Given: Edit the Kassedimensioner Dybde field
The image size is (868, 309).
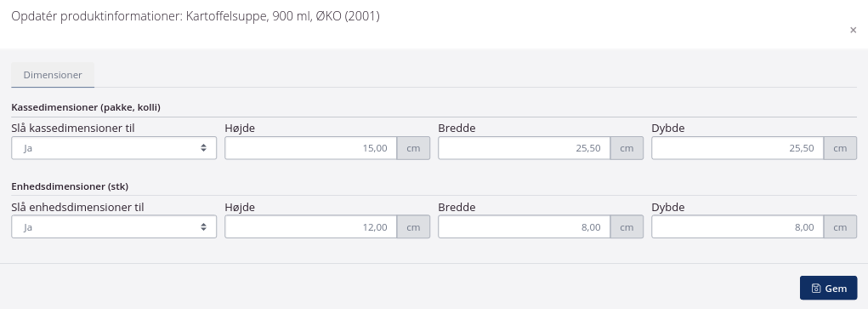Looking at the screenshot, I should click(738, 148).
